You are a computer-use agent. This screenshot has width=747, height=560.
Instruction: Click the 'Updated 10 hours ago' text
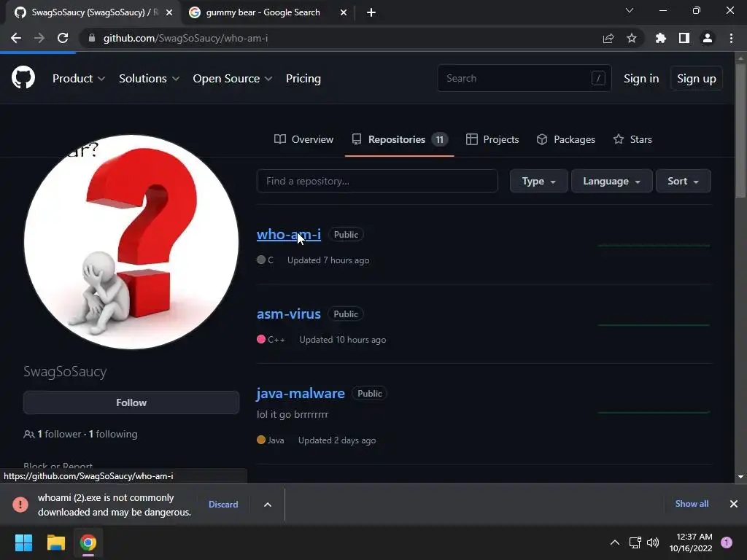(343, 340)
